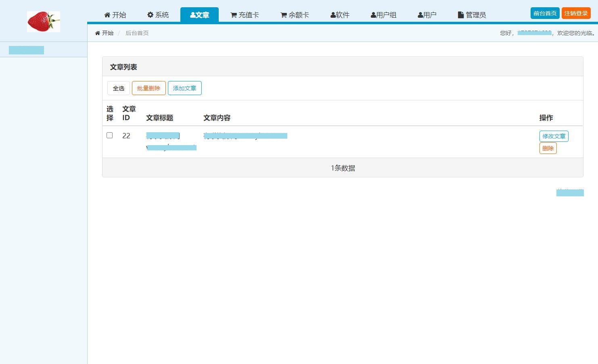598x364 pixels.
Task: Click the file icon beside 管理员
Action: pyautogui.click(x=461, y=15)
